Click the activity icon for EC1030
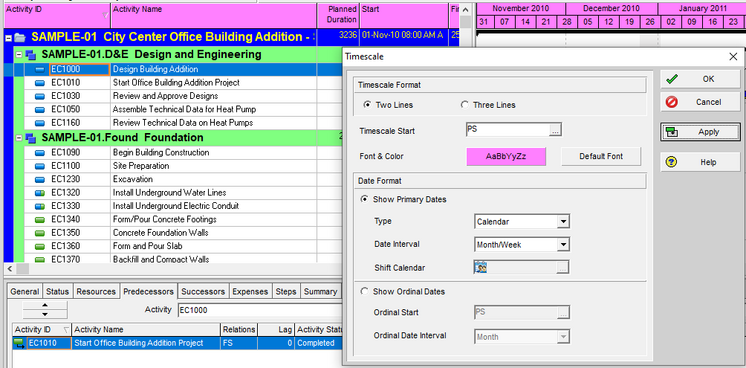Image resolution: width=746 pixels, height=368 pixels. 40,96
